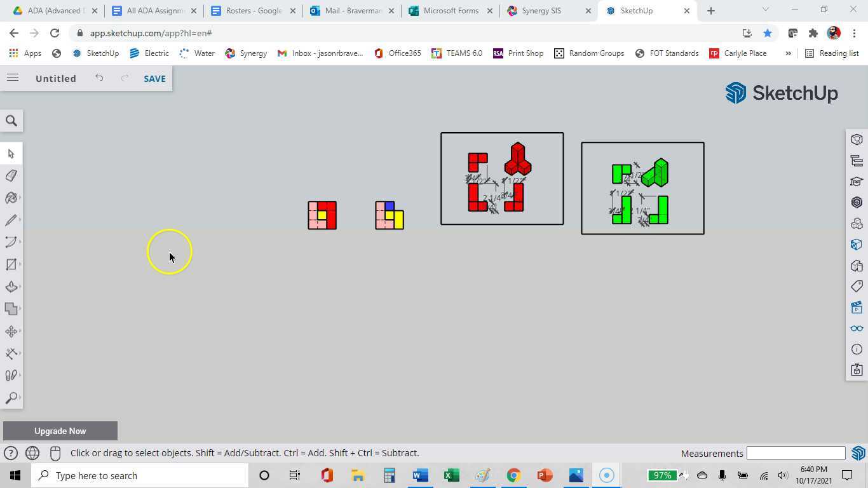
Task: Click the Upgrade Now button
Action: click(x=60, y=431)
